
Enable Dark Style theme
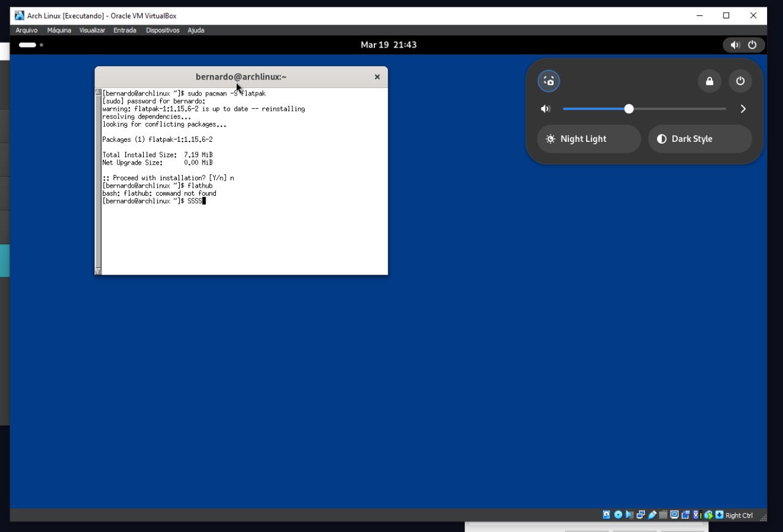[x=699, y=139]
